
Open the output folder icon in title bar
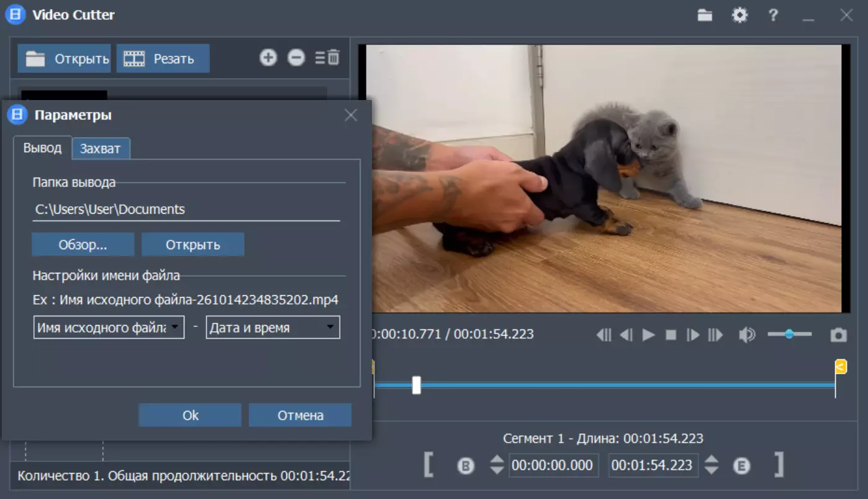[705, 16]
